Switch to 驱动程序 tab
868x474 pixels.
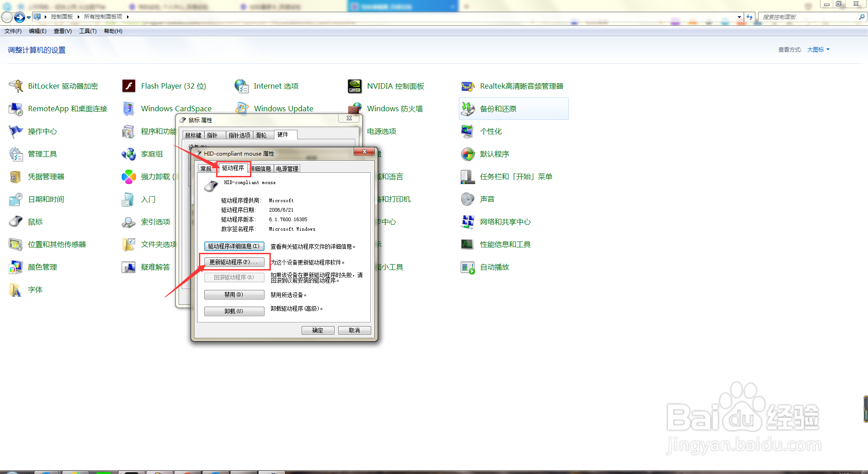233,168
